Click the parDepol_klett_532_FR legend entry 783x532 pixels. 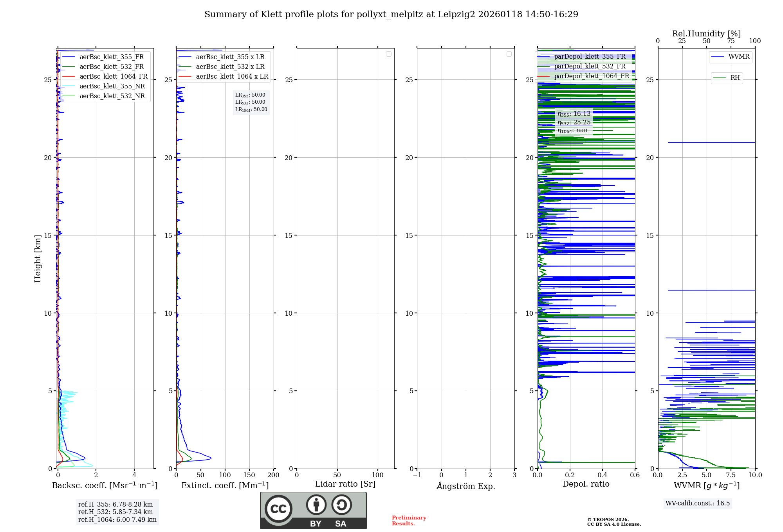[590, 66]
